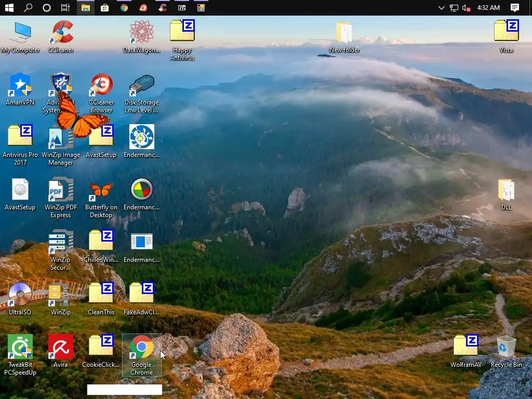The height and width of the screenshot is (399, 532).
Task: Open Microsoft Store from the taskbar
Action: click(104, 7)
